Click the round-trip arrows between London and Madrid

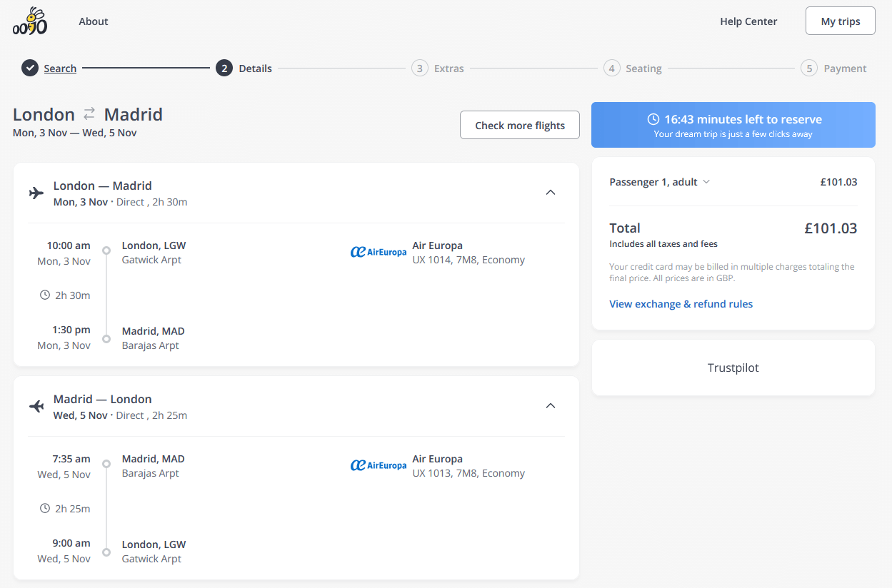(89, 114)
